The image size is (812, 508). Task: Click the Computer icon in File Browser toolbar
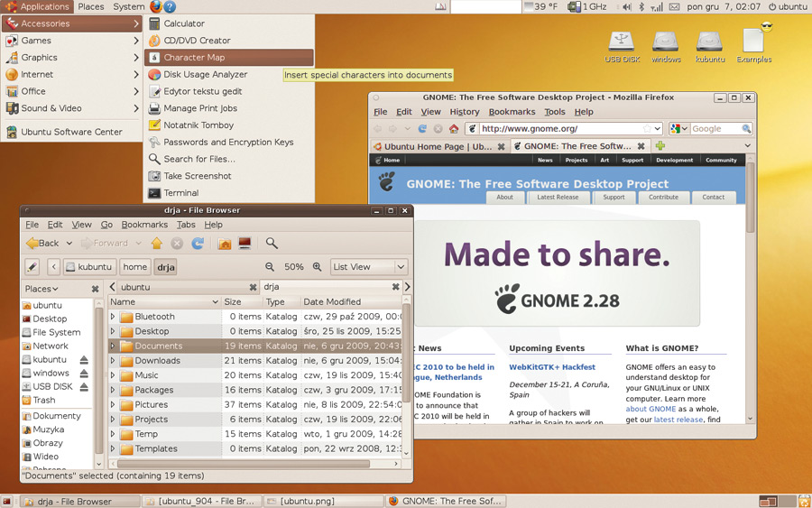(245, 243)
